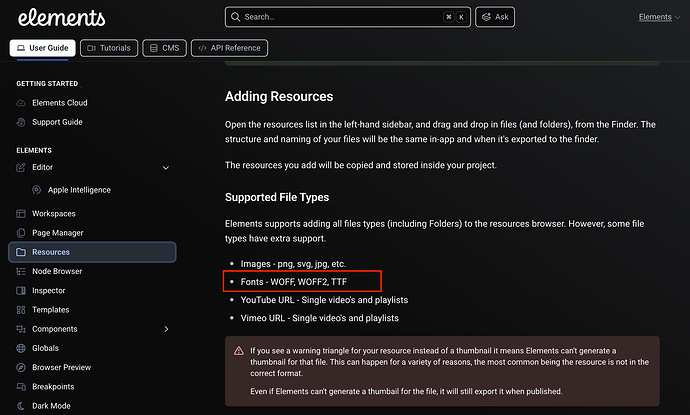Click the Inspector panel icon
The height and width of the screenshot is (415, 690).
tap(21, 290)
